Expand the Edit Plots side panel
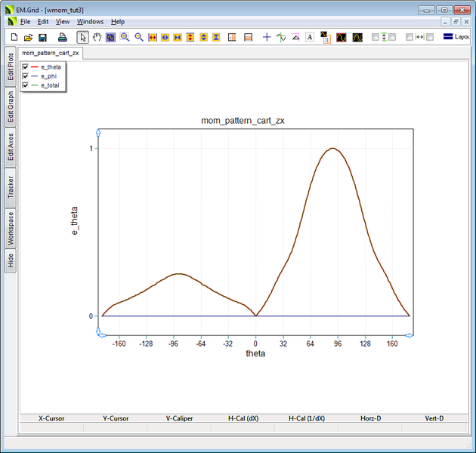 (x=11, y=65)
